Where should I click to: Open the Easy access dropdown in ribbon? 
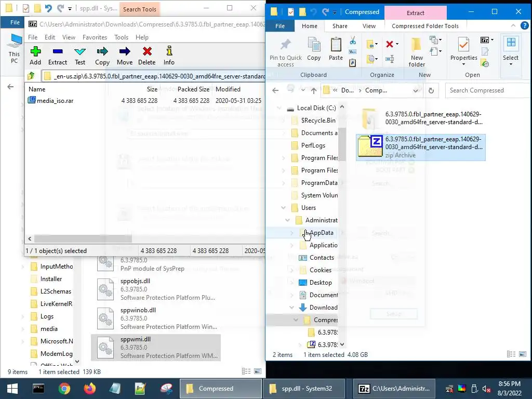point(441,51)
